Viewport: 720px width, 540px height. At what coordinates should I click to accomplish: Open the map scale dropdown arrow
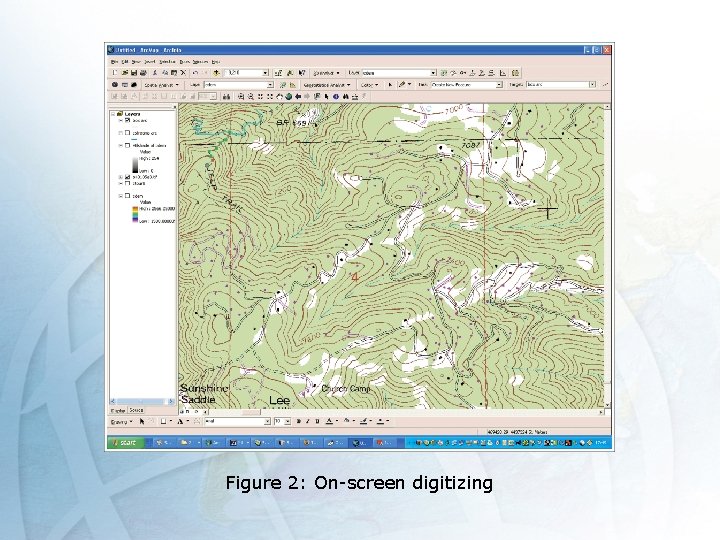[265, 73]
